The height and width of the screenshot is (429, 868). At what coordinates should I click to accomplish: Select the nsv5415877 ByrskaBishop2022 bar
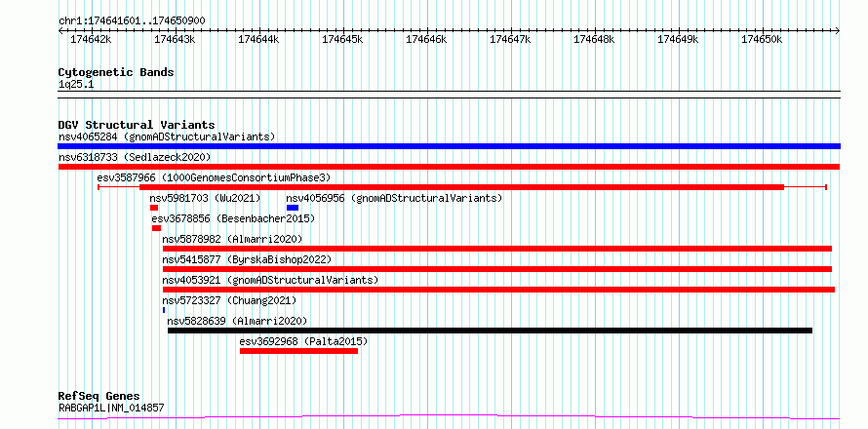[497, 269]
